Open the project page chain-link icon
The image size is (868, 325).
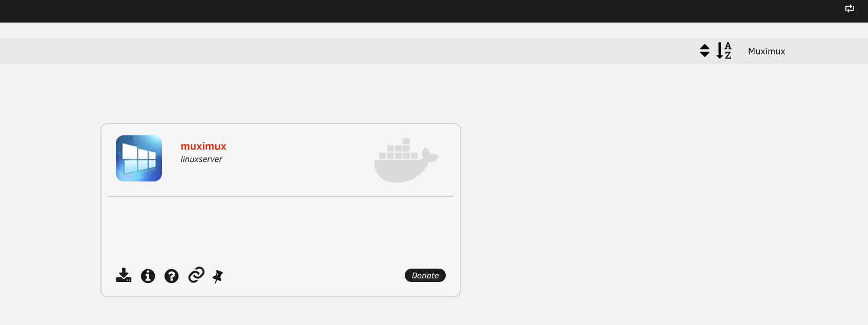tap(196, 275)
